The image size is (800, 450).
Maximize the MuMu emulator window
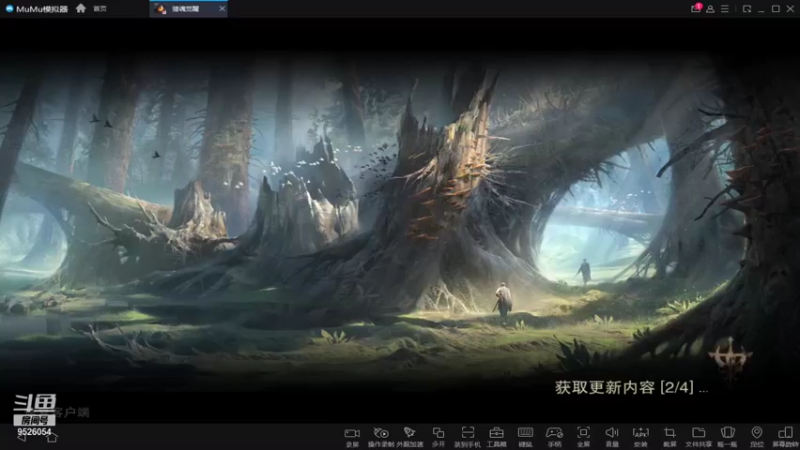pyautogui.click(x=776, y=9)
